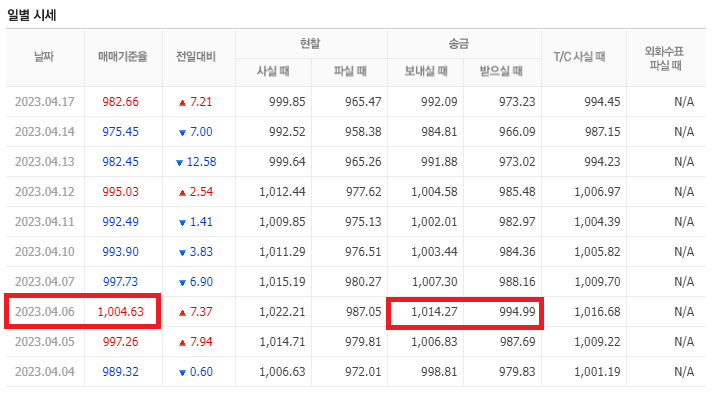Click the 982.66 base rate value
720x397 pixels.
click(120, 101)
